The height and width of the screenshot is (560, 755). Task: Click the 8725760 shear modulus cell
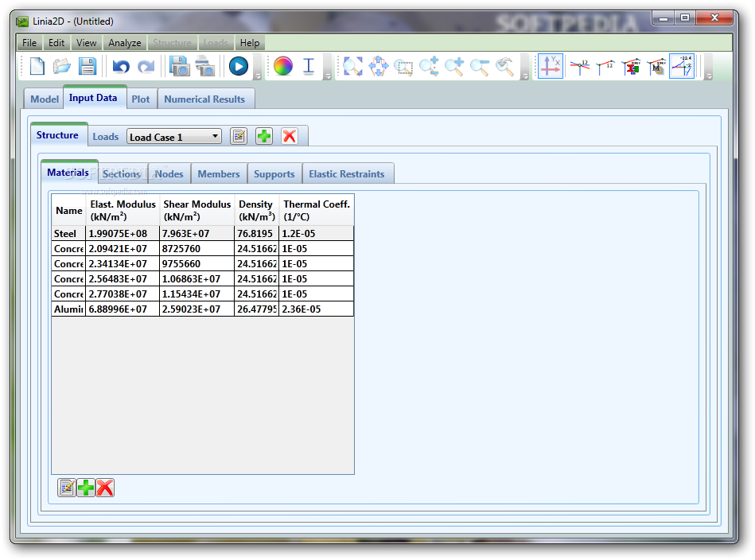point(197,249)
